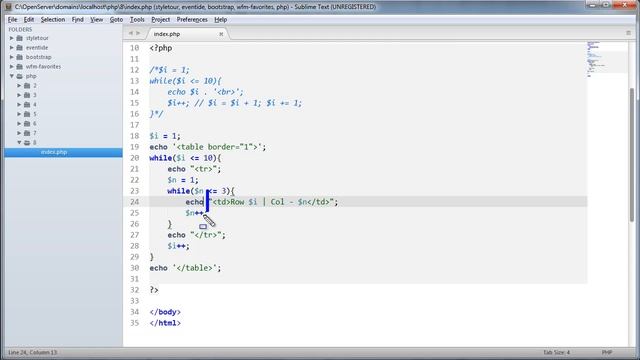Change PHP syntax in status bar
The image size is (640, 360).
(x=607, y=352)
